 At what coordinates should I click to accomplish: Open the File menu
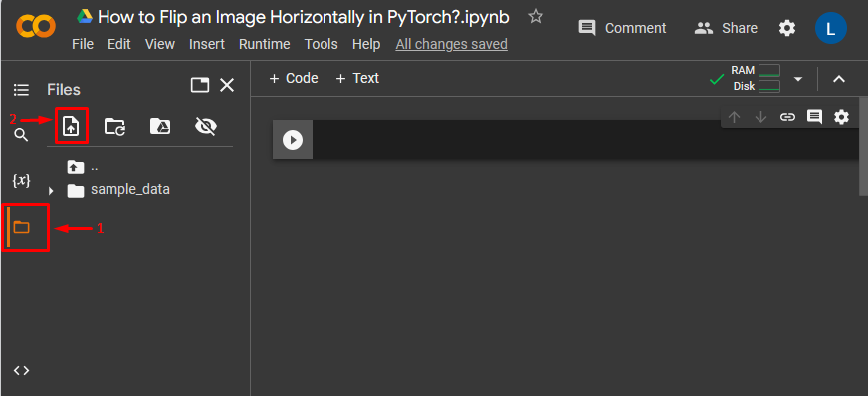(x=83, y=44)
